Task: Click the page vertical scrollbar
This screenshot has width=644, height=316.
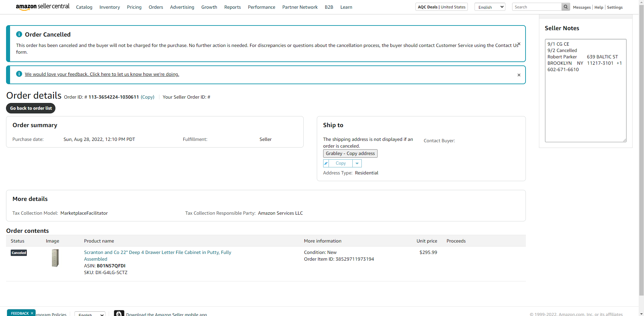Action: [641, 151]
